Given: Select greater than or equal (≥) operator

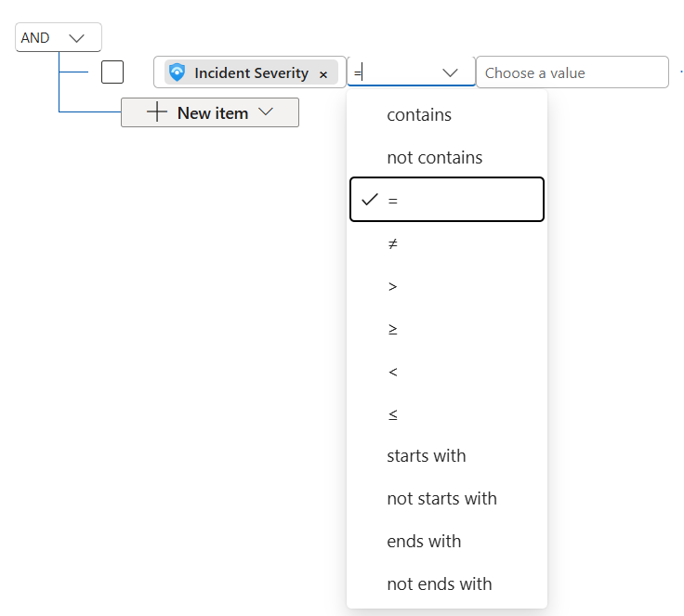Looking at the screenshot, I should [x=392, y=329].
